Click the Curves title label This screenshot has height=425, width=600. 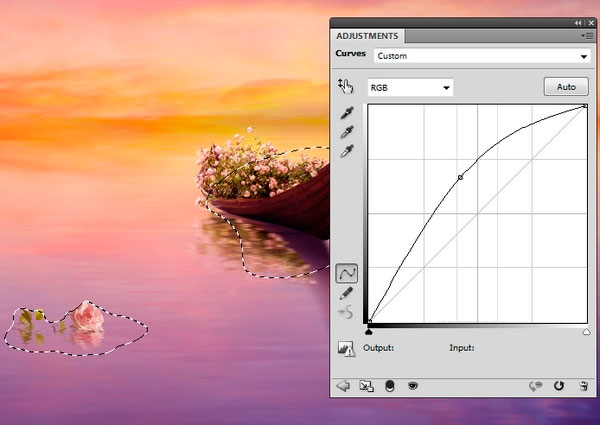(351, 53)
